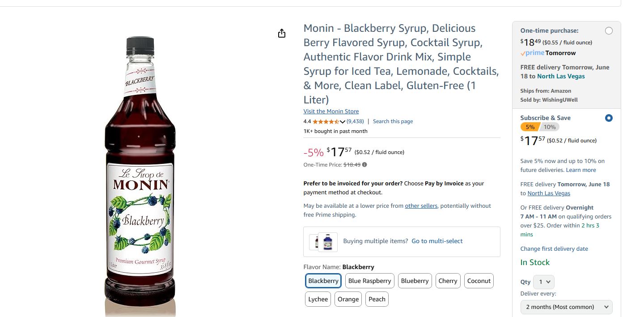Viewport: 644px width, 317px height.
Task: Expand the star rating breakdown arrow
Action: pyautogui.click(x=343, y=121)
